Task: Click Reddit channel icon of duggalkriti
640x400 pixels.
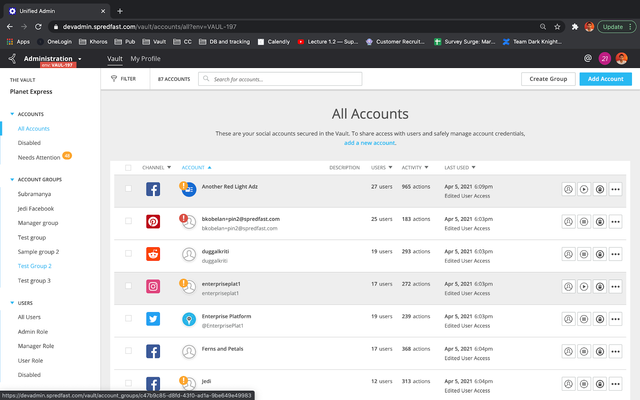Action: coord(153,254)
